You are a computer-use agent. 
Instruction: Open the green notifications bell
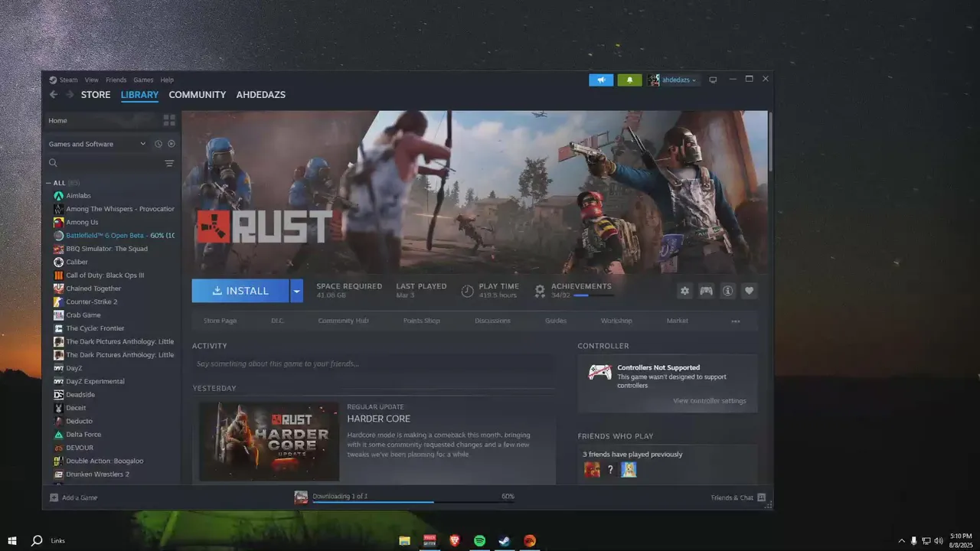[629, 80]
